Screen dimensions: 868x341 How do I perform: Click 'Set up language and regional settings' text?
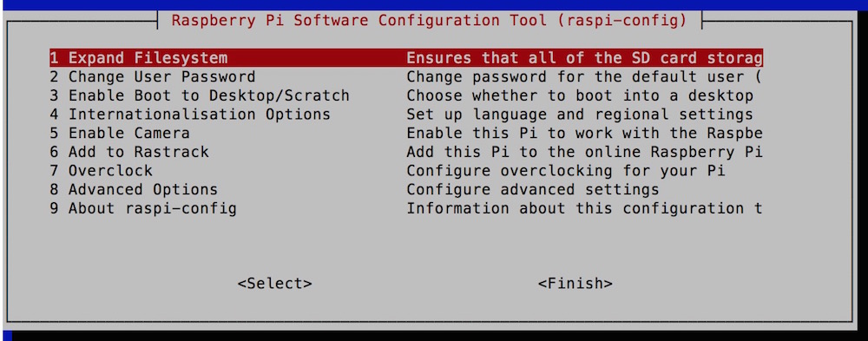(x=580, y=115)
